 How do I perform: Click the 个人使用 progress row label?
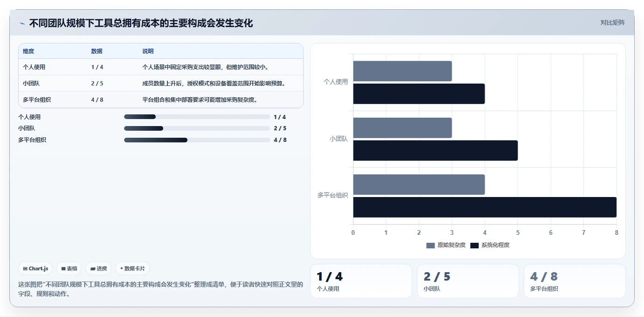pyautogui.click(x=29, y=117)
